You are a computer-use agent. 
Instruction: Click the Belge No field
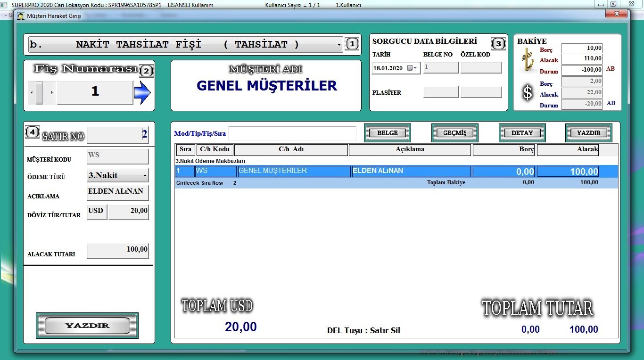[441, 68]
